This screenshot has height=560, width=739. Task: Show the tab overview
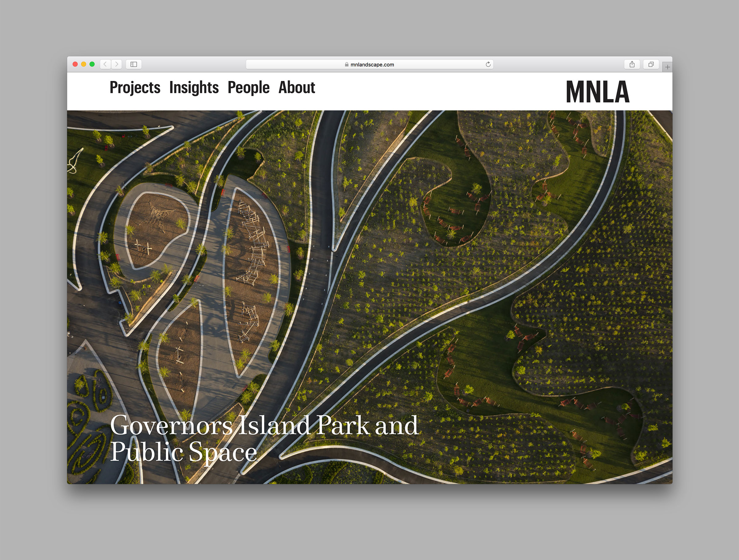tap(651, 64)
